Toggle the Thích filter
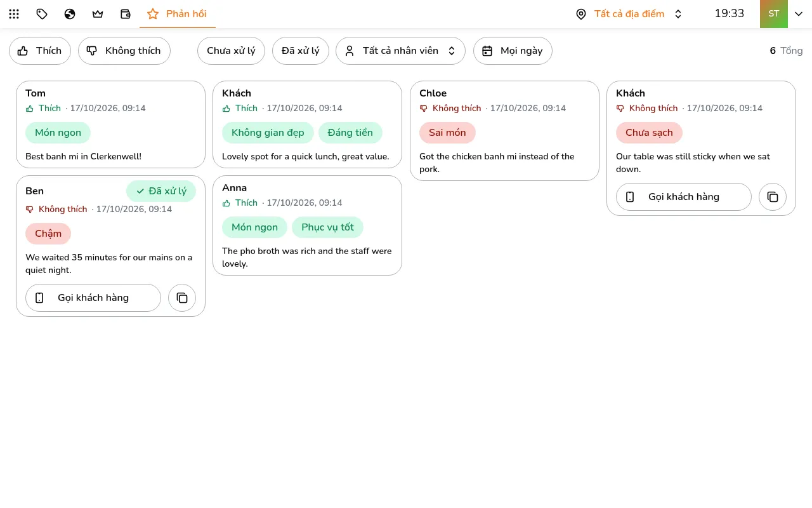Viewport: 812px width, 508px height. 40,51
